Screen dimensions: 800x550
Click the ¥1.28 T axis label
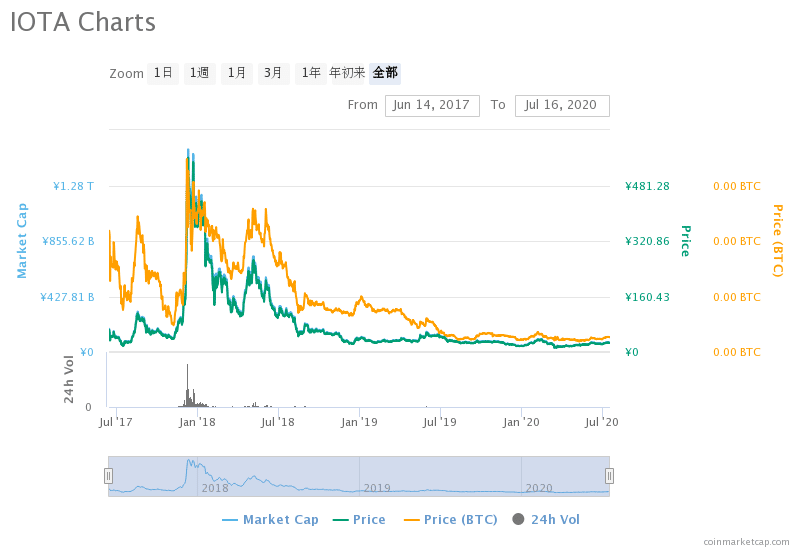pyautogui.click(x=73, y=186)
